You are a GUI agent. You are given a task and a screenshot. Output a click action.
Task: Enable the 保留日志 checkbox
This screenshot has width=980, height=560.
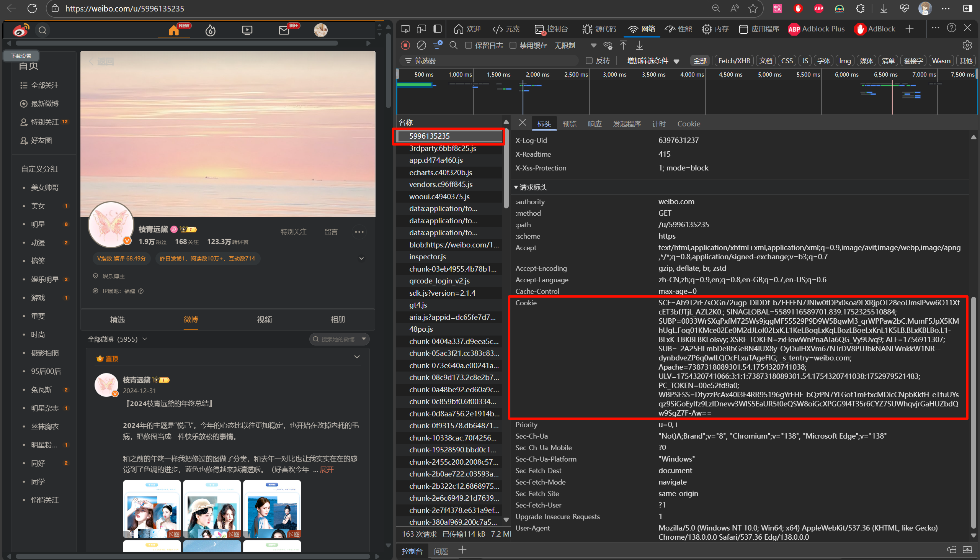pos(469,45)
